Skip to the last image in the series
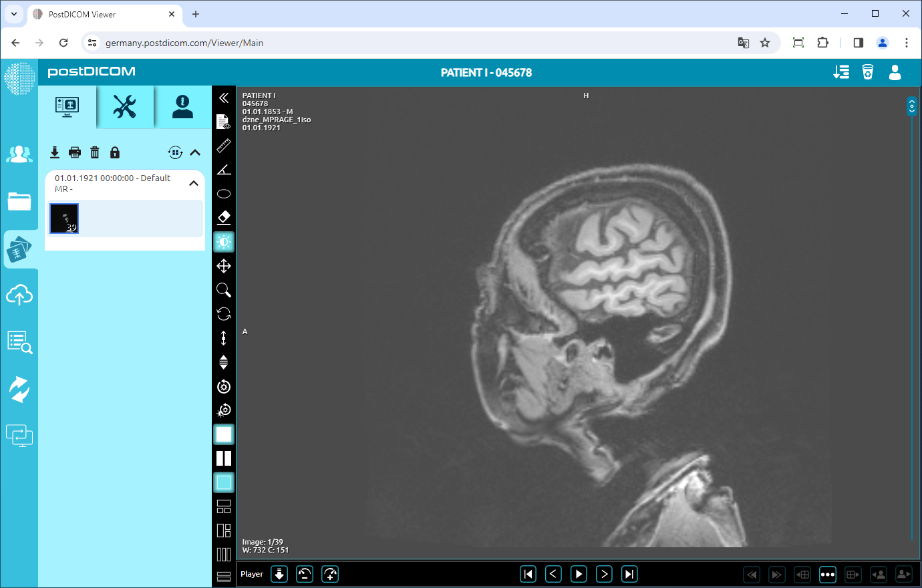 629,573
